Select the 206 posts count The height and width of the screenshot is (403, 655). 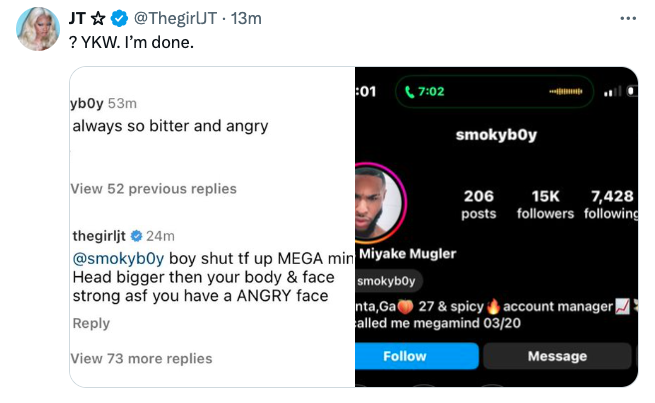point(478,204)
